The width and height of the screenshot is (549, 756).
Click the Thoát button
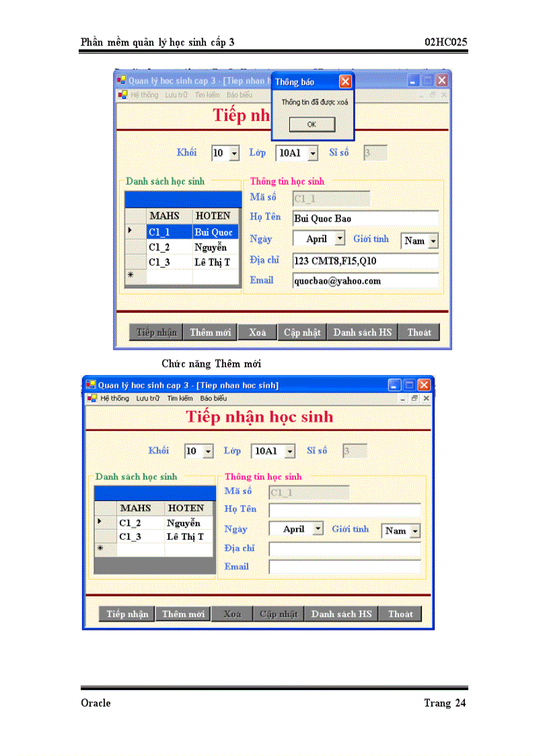(400, 613)
